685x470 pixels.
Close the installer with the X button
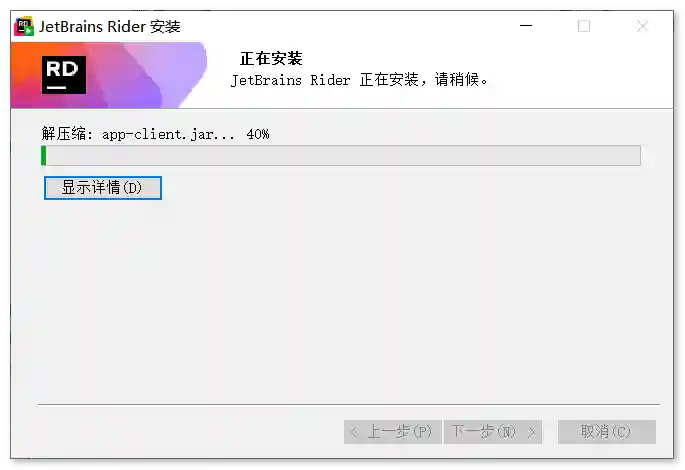641,26
